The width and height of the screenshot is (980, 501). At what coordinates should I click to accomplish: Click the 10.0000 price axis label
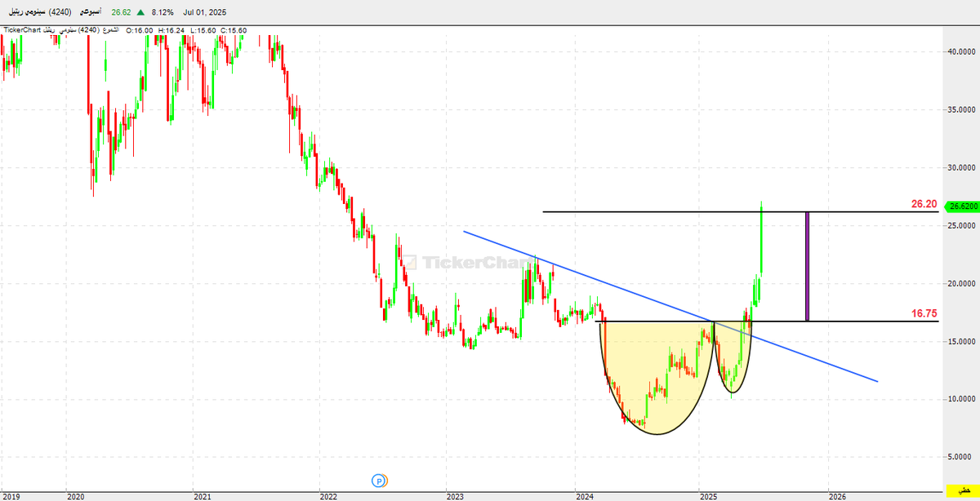click(x=960, y=399)
